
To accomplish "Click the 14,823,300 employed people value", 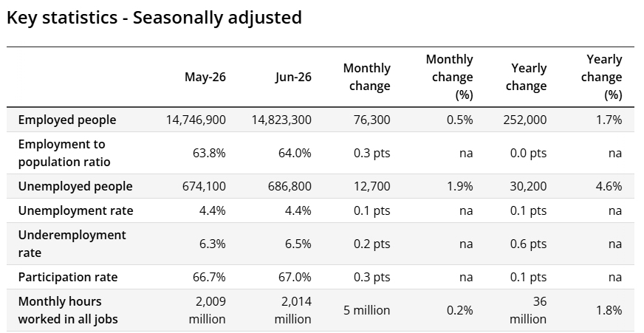I will point(281,120).
